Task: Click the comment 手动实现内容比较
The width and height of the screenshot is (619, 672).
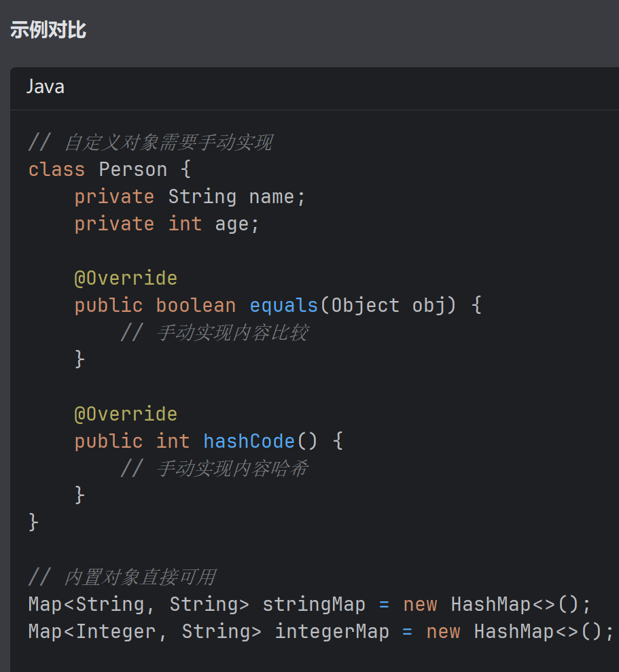Action: 231,332
